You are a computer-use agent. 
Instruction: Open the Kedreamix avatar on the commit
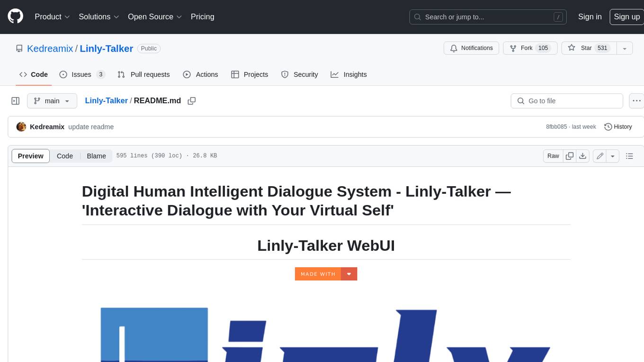tap(21, 127)
